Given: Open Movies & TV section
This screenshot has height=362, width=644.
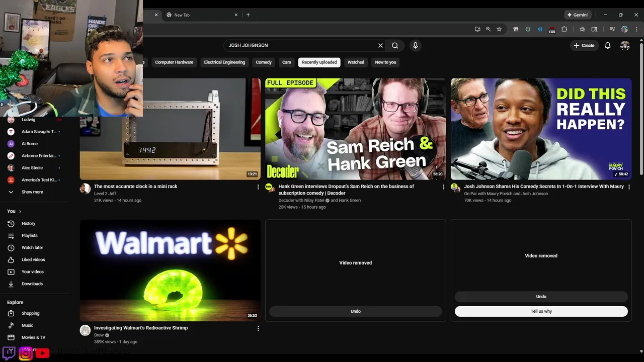Looking at the screenshot, I should [x=34, y=337].
